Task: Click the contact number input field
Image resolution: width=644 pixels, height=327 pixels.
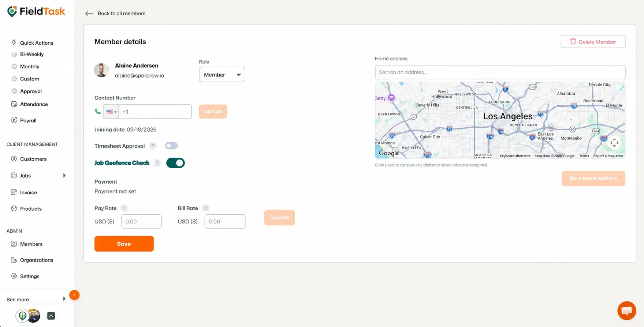Action: pos(155,112)
